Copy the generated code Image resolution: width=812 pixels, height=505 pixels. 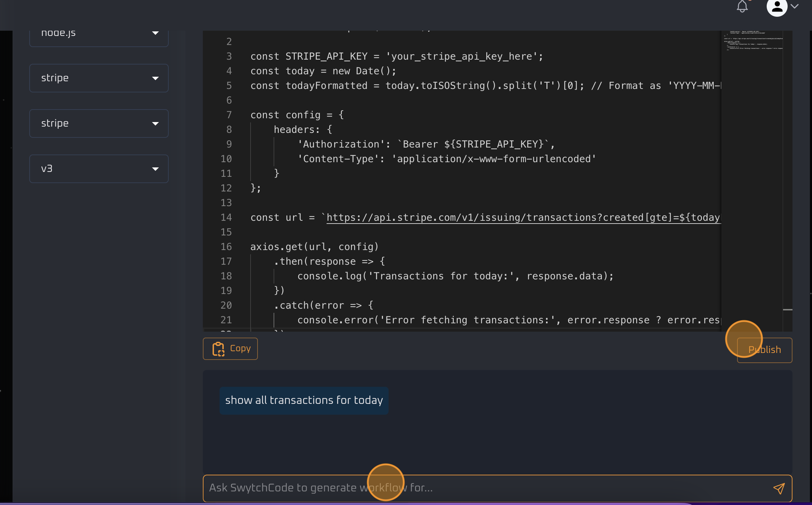[x=230, y=349]
